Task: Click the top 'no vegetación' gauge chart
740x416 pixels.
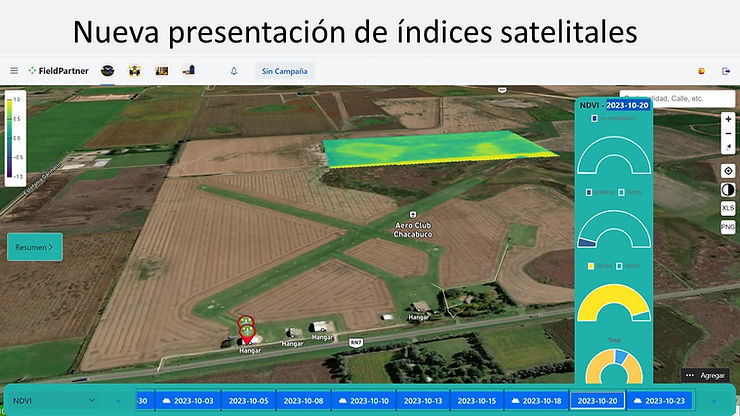Action: tap(614, 155)
